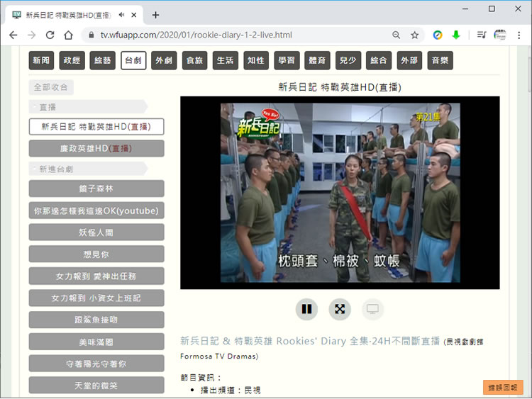
Task: Choose 廉政英雄HD(直播) channel
Action: pos(96,149)
